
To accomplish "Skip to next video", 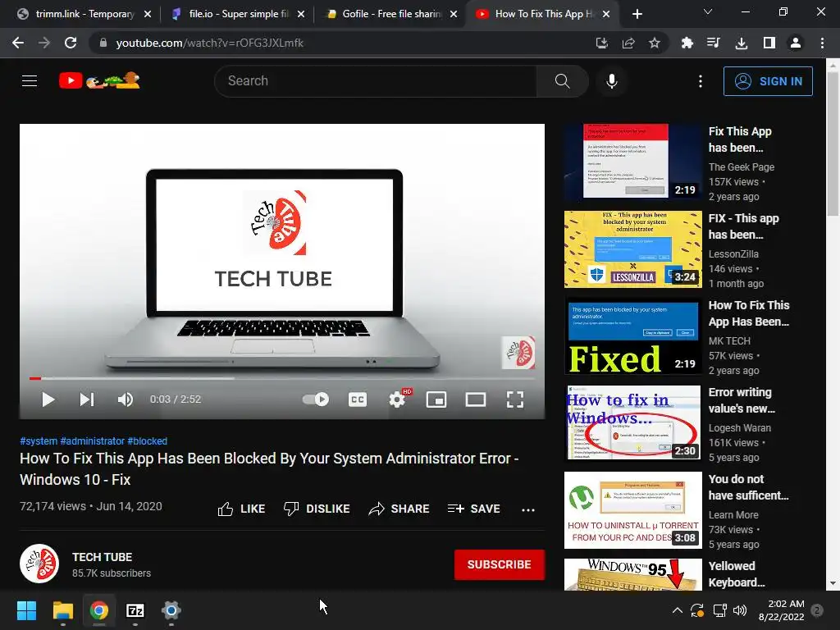I will point(87,399).
